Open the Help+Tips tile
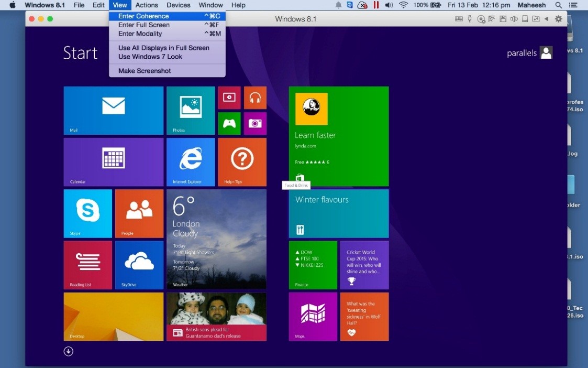The height and width of the screenshot is (368, 588). point(242,162)
